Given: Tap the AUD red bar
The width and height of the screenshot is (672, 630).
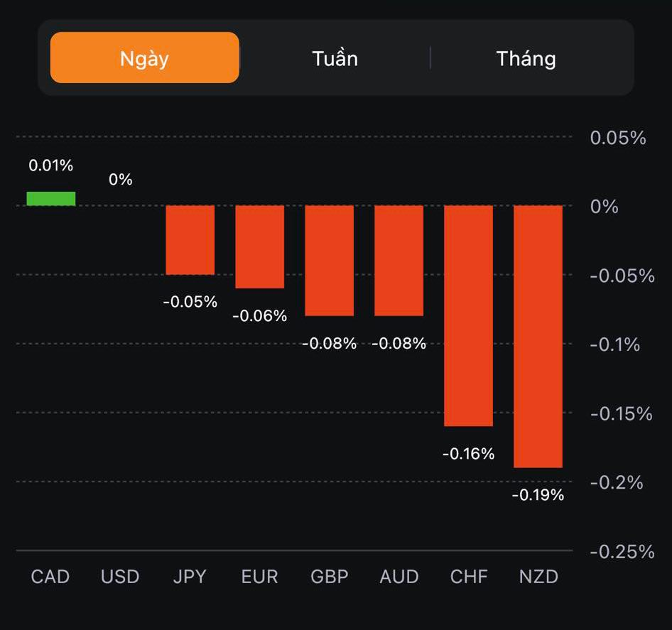Looking at the screenshot, I should click(399, 261).
